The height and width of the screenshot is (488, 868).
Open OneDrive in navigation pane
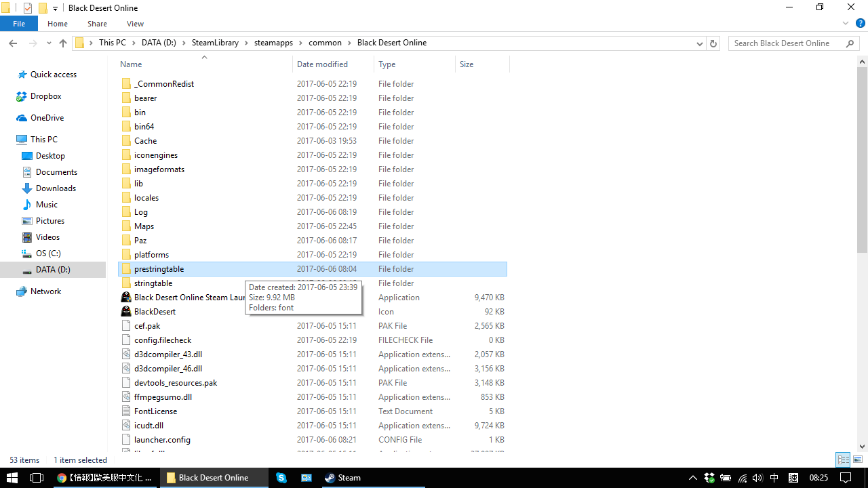point(41,118)
